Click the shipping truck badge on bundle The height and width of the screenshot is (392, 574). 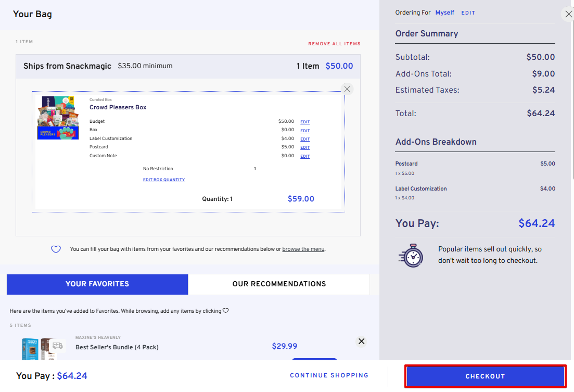[x=57, y=345]
